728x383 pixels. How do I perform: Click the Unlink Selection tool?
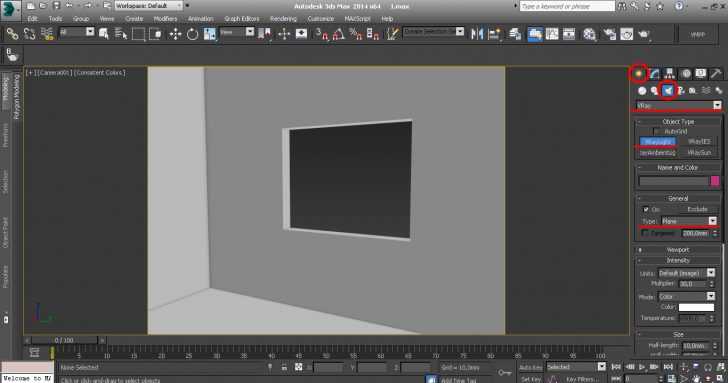[29, 34]
